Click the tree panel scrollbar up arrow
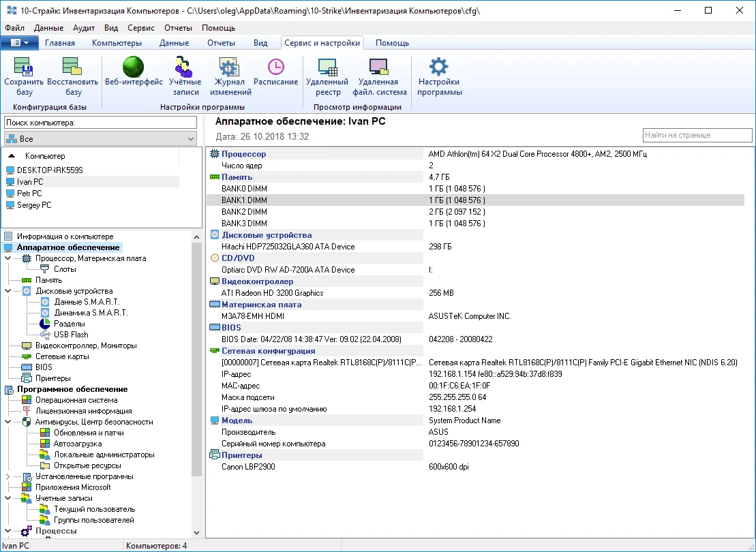 click(x=196, y=237)
